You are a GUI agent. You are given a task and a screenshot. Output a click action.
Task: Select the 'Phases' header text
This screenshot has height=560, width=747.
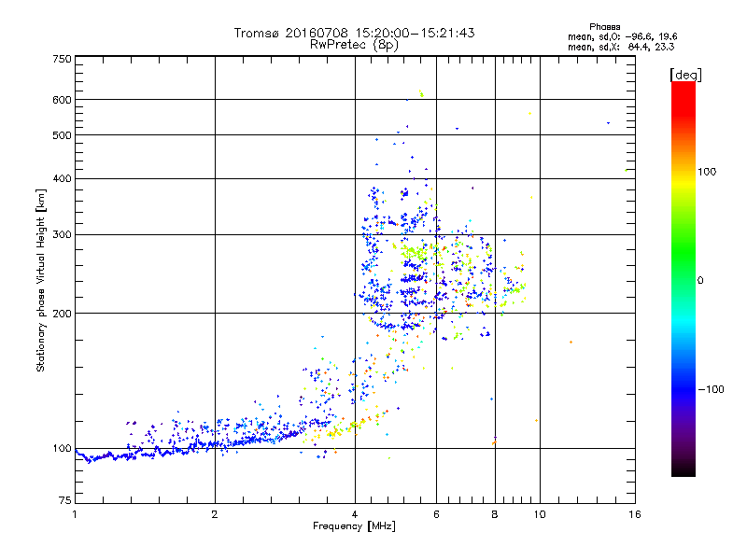point(604,27)
